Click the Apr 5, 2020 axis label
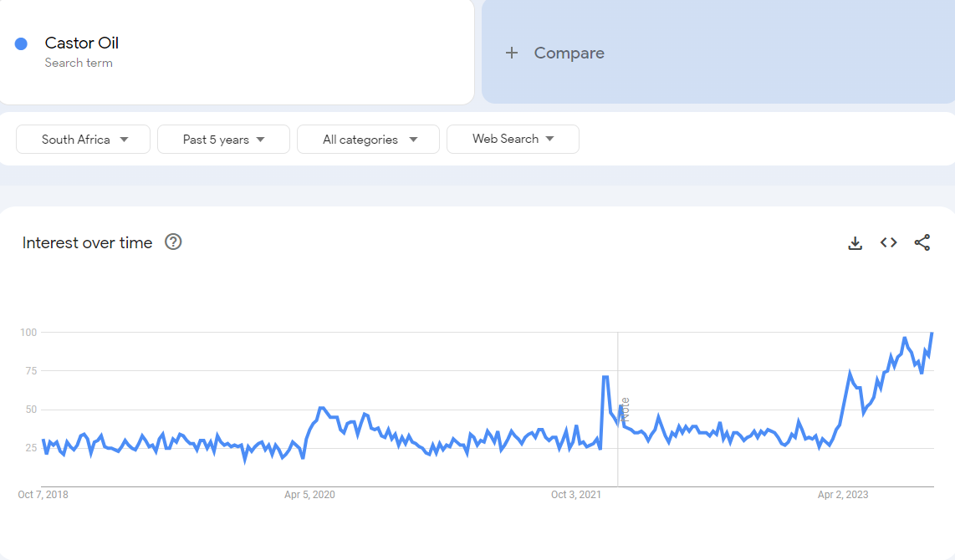Image resolution: width=955 pixels, height=560 pixels. click(x=309, y=494)
